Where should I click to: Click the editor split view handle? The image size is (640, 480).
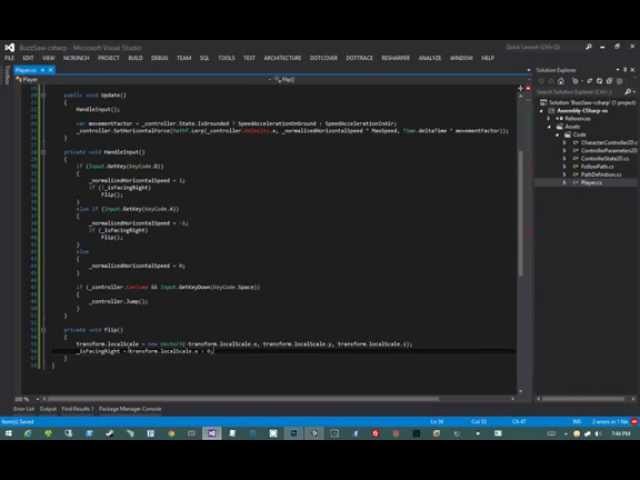pyautogui.click(x=520, y=88)
